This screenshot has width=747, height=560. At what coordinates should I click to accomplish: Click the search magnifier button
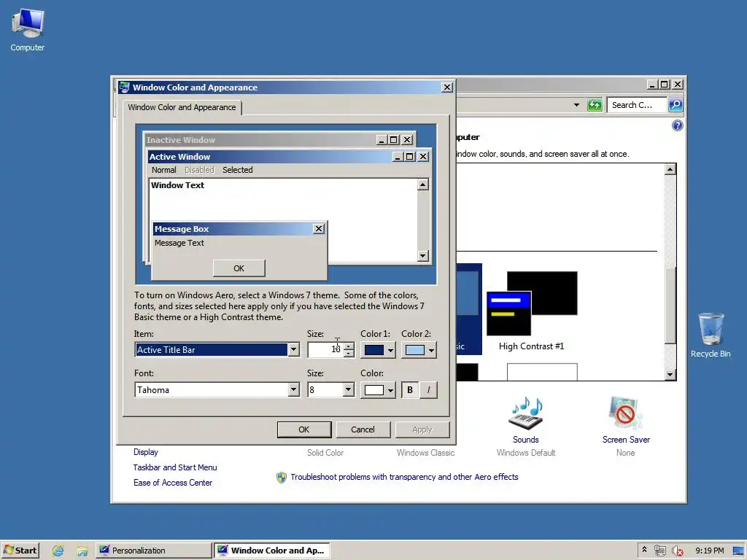[x=676, y=105]
